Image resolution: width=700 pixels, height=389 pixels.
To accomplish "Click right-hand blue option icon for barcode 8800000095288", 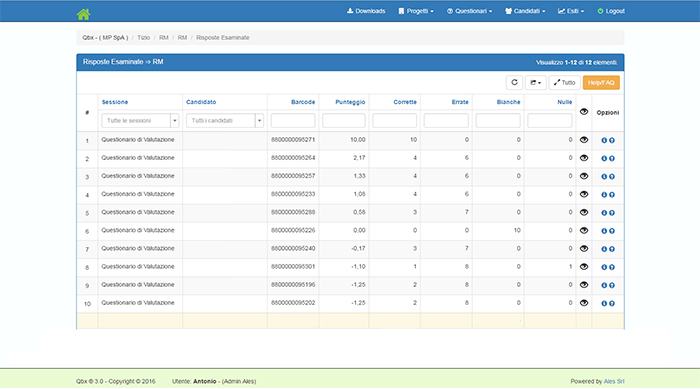I will pyautogui.click(x=612, y=213).
